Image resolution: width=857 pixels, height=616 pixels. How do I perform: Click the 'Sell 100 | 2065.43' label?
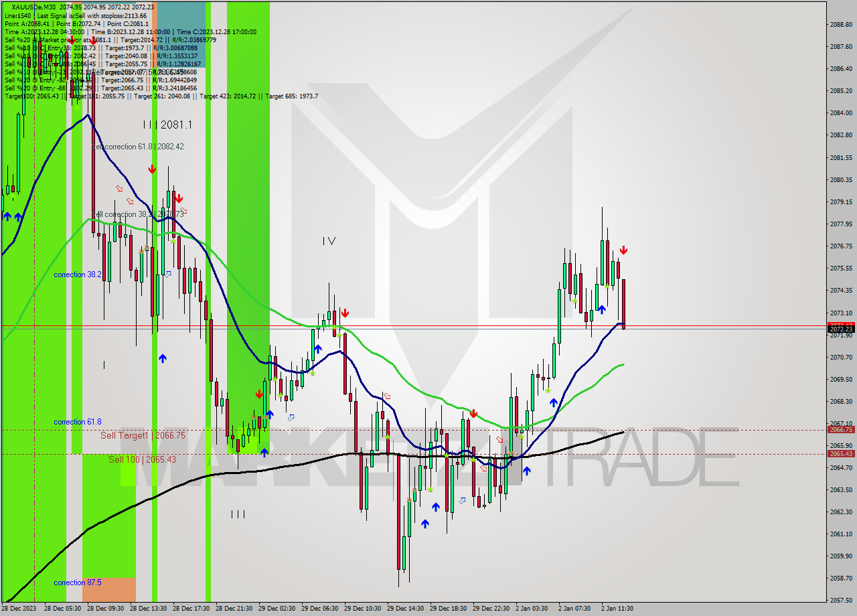[142, 459]
